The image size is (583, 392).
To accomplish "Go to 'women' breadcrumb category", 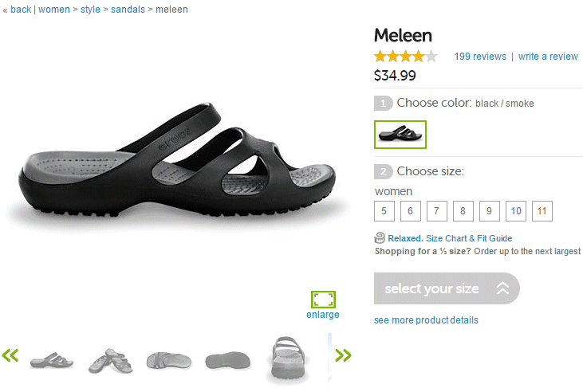I will pyautogui.click(x=56, y=10).
